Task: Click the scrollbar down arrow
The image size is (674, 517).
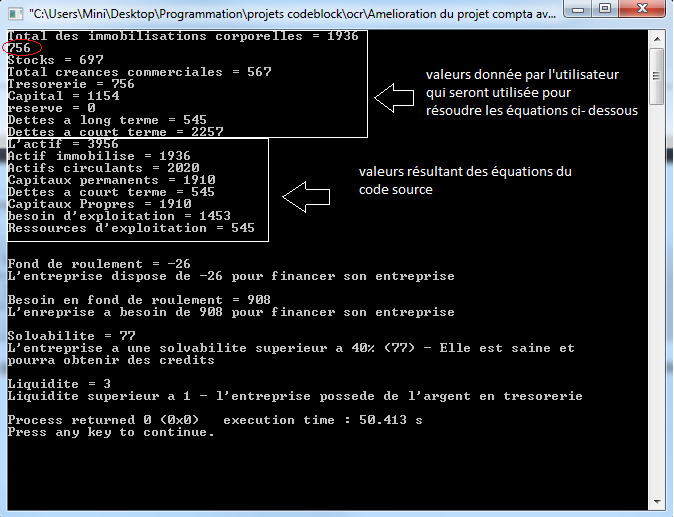Action: (657, 502)
